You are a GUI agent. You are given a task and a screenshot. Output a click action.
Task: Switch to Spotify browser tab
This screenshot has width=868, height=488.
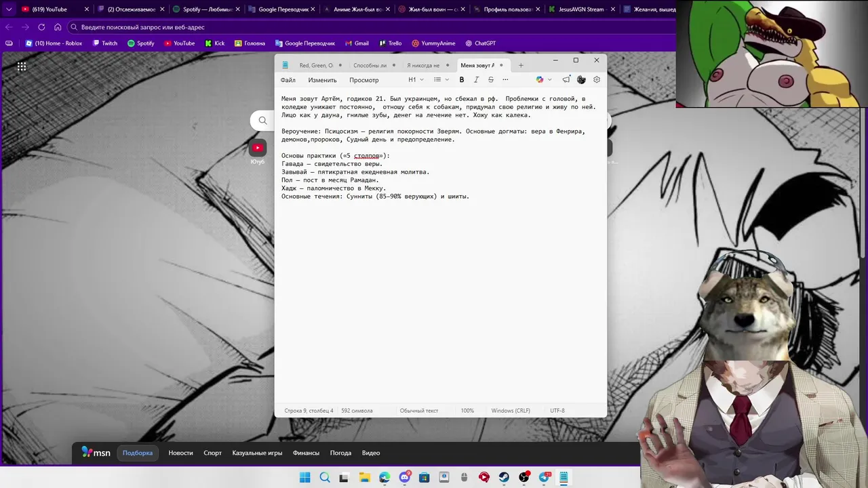pyautogui.click(x=207, y=9)
